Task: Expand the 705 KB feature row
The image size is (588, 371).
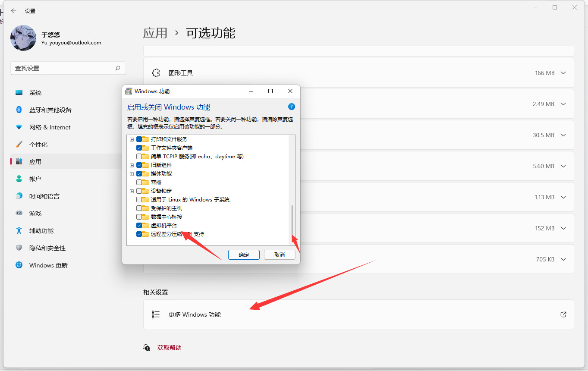Action: (563, 259)
